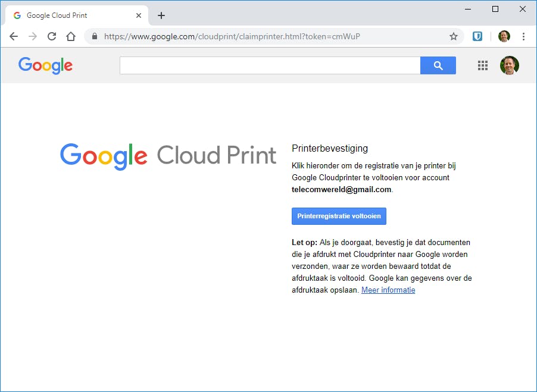The width and height of the screenshot is (537, 392).
Task: Reload the page with the refresh icon
Action: [52, 36]
